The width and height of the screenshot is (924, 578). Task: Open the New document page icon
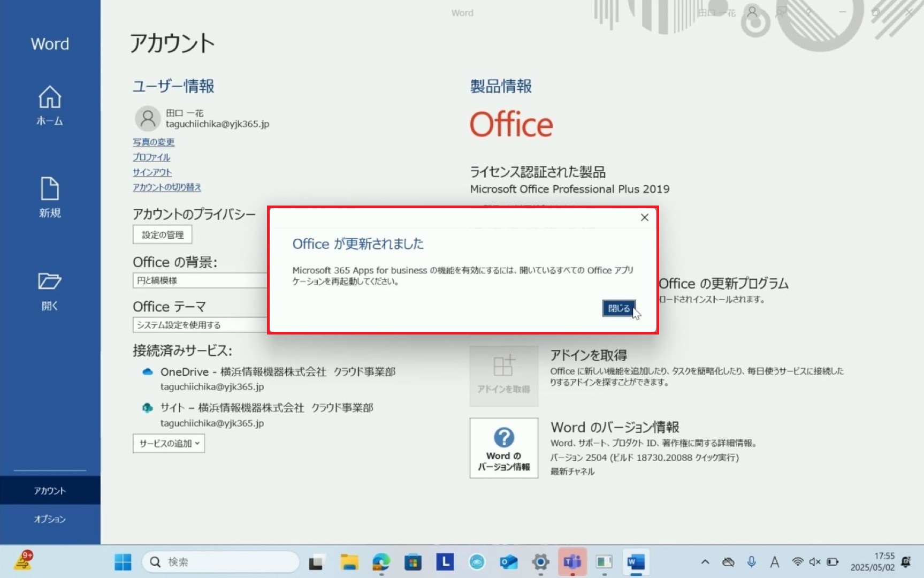tap(49, 189)
